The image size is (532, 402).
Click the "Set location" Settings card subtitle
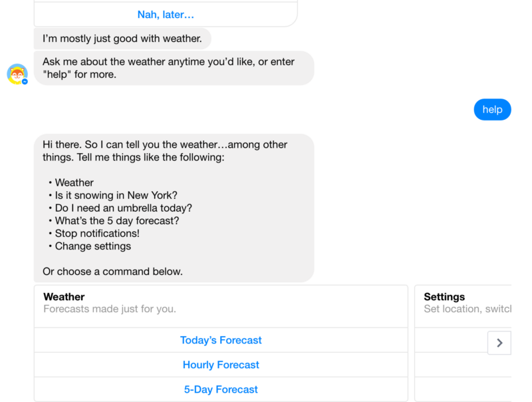coord(467,309)
